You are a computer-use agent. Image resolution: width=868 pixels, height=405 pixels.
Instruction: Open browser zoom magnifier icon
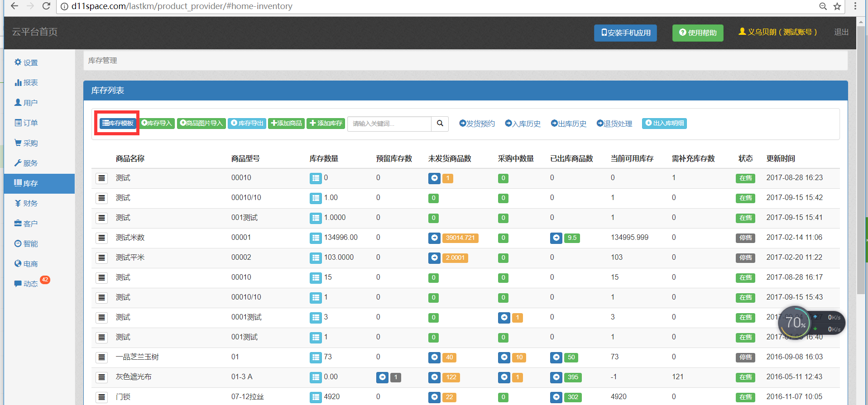823,6
